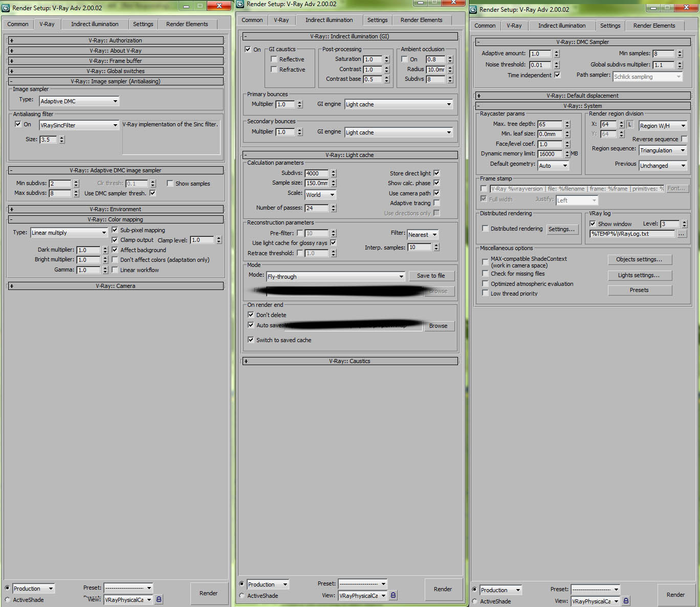The width and height of the screenshot is (700, 607).
Task: Enable the Distributed rendering checkbox
Action: pyautogui.click(x=485, y=228)
